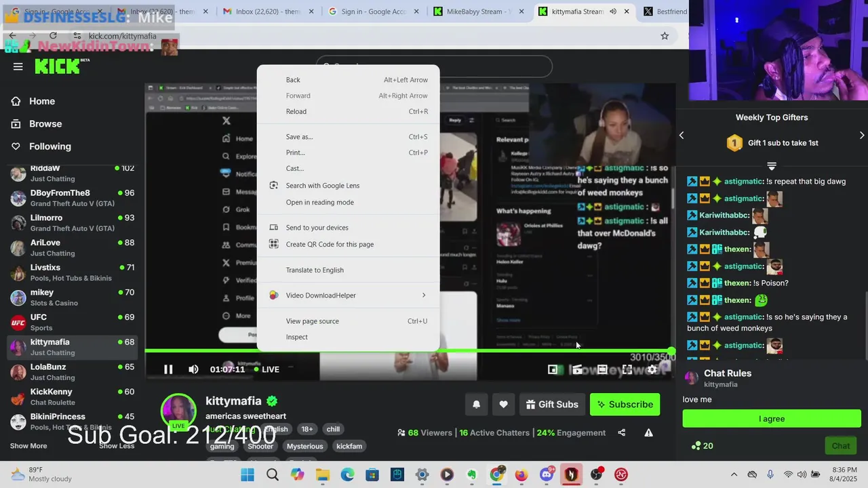Open BikiniPrincess channel in sidebar

click(x=72, y=422)
